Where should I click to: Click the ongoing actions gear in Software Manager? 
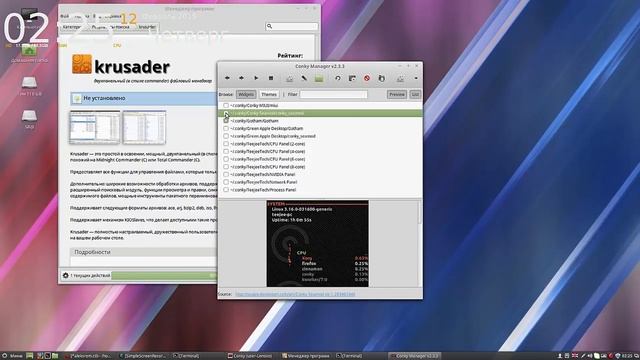pos(65,276)
